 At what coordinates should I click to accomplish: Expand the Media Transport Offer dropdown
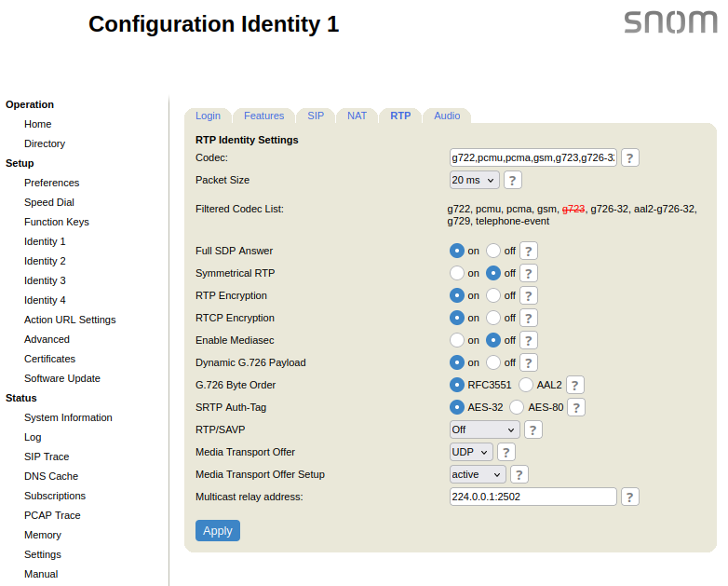471,452
